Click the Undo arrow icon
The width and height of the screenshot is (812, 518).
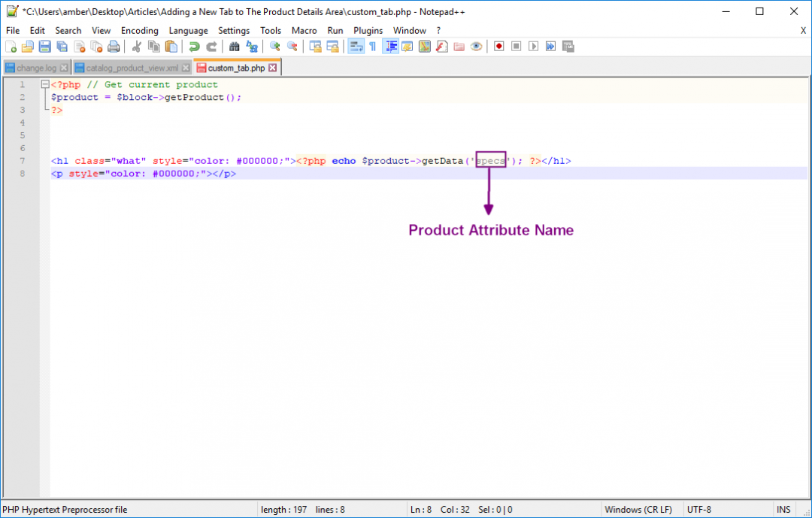(x=194, y=46)
